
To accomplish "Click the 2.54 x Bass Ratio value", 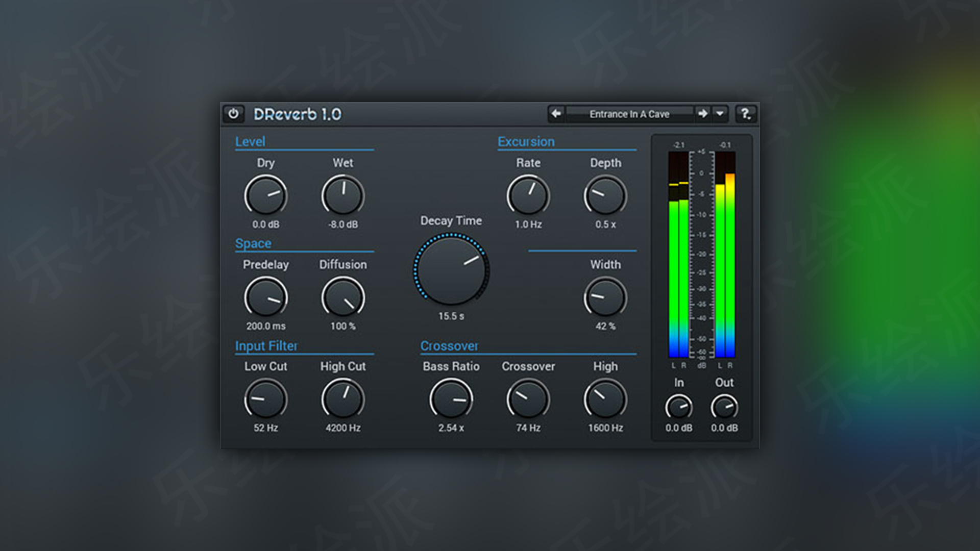I will click(451, 428).
